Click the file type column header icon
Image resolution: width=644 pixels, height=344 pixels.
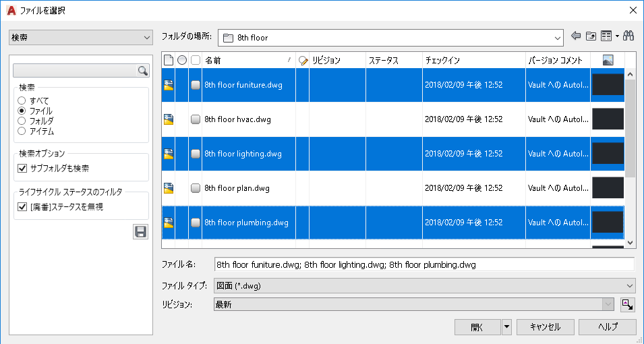click(x=169, y=61)
